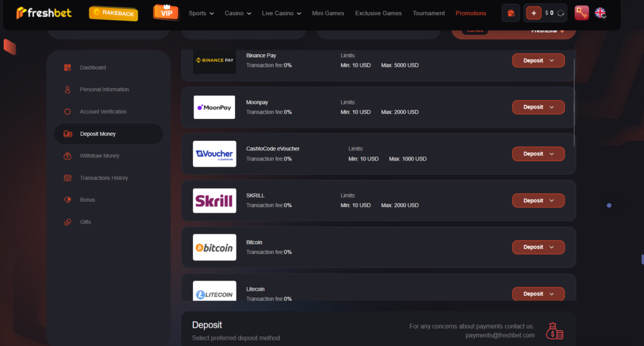The height and width of the screenshot is (346, 644).
Task: Go to Tournament page
Action: pos(429,13)
